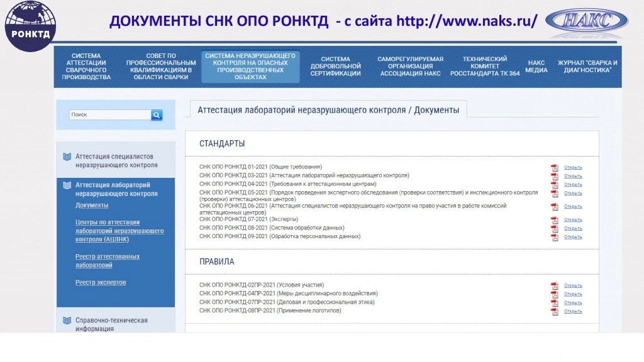The width and height of the screenshot is (644, 362).
Task: Open НАКС Медиа menu item
Action: [x=536, y=67]
